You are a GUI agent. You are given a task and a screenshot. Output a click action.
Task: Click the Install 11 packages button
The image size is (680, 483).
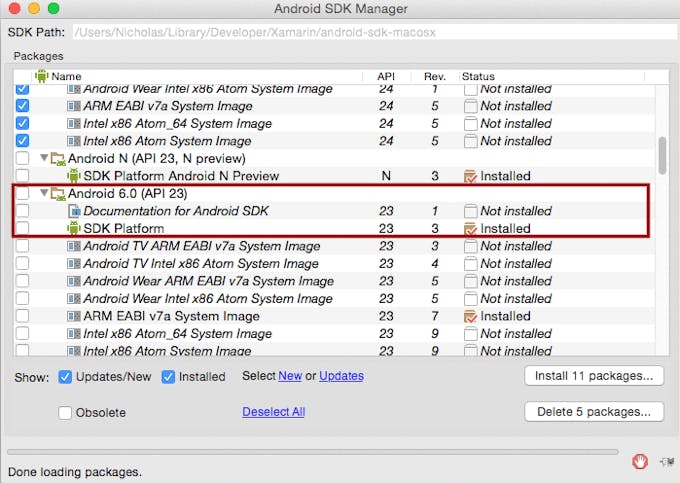coord(593,376)
